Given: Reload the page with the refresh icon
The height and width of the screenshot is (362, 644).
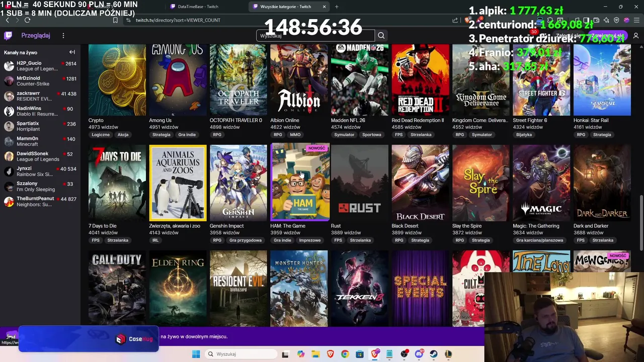Looking at the screenshot, I should pyautogui.click(x=27, y=20).
